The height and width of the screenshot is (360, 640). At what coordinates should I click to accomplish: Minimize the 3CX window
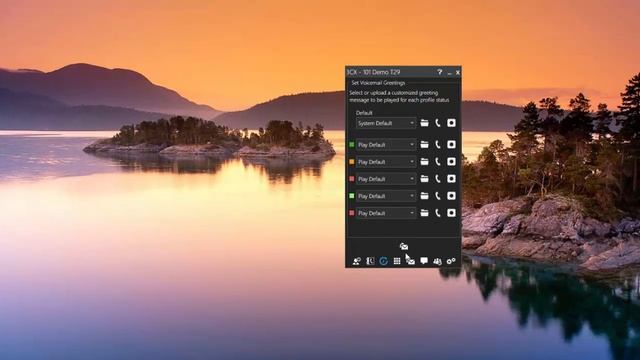coord(449,73)
